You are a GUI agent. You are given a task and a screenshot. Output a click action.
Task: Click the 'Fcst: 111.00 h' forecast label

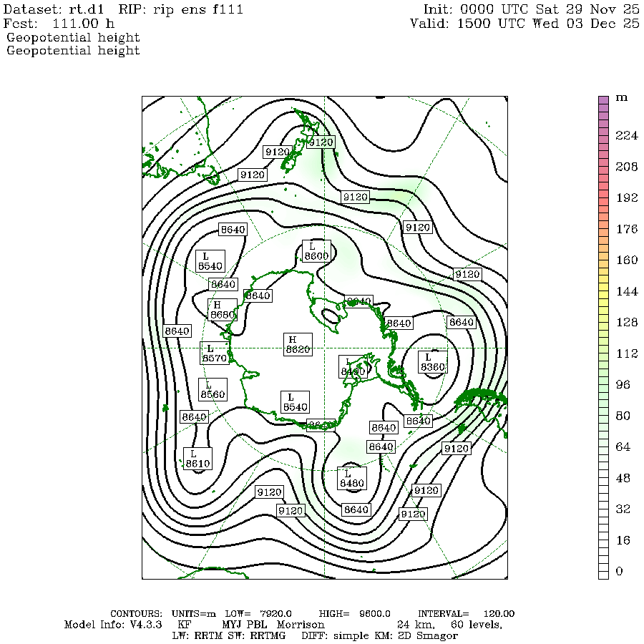coord(59,23)
